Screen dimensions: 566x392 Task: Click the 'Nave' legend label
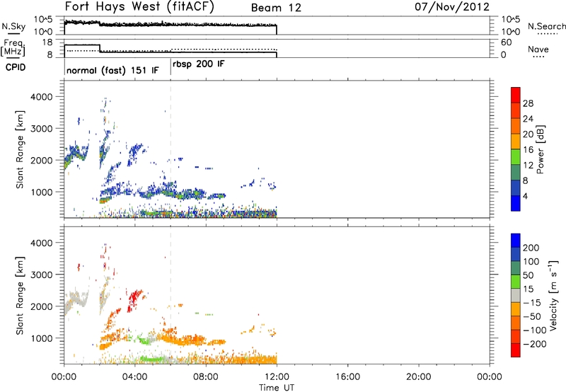[538, 50]
